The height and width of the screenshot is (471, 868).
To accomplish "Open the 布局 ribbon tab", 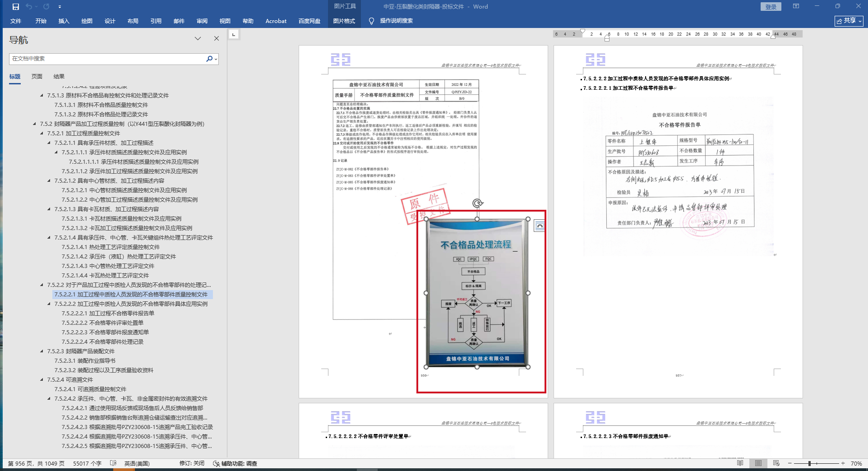I will [x=133, y=21].
